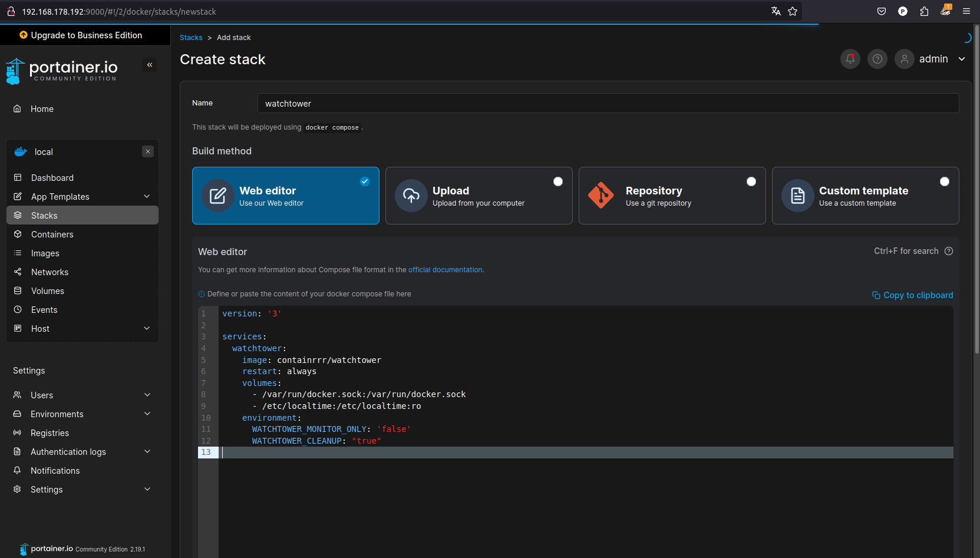
Task: Click the translate page icon in address bar
Action: (776, 11)
